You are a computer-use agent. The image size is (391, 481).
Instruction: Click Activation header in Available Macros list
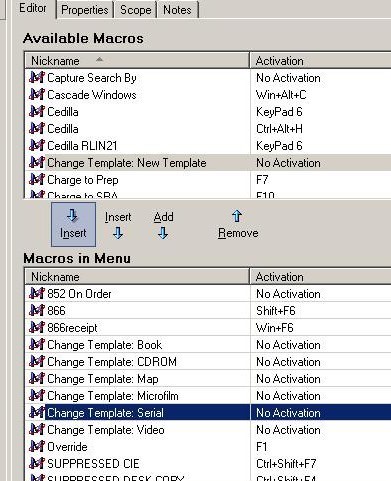click(320, 61)
